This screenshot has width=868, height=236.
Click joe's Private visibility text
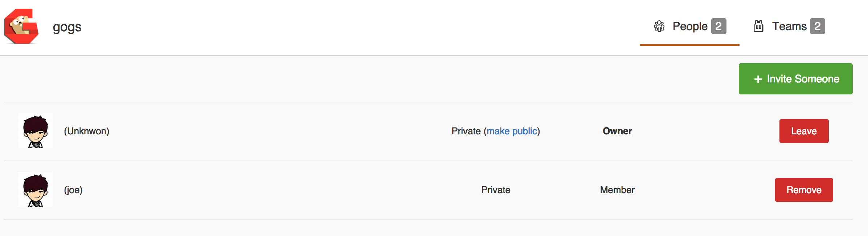496,190
